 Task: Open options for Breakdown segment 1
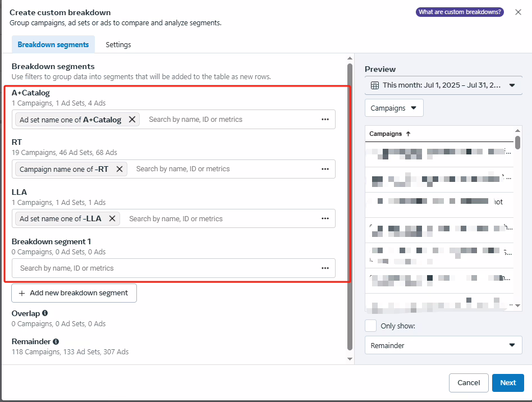tap(325, 268)
